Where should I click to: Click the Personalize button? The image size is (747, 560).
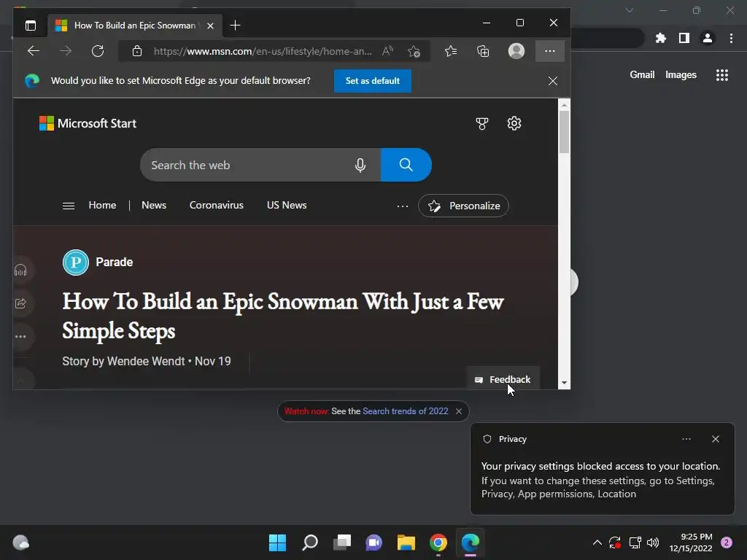click(x=463, y=206)
